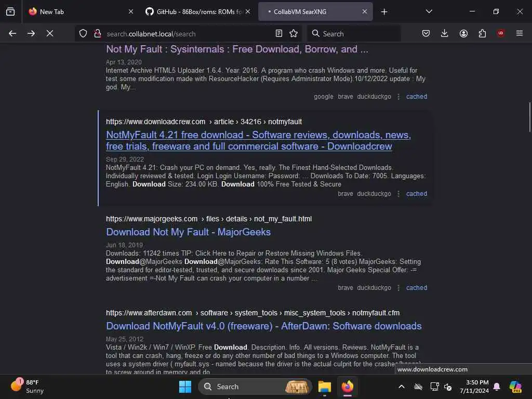Click the address bar URL field
Screen dimensions: 532x399
(188, 34)
